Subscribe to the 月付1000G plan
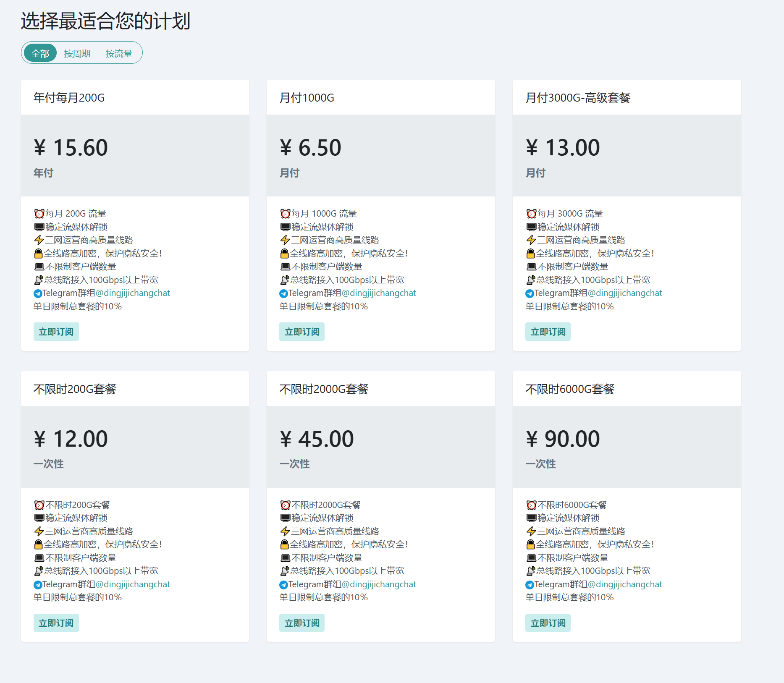Viewport: 784px width, 683px height. pos(302,332)
